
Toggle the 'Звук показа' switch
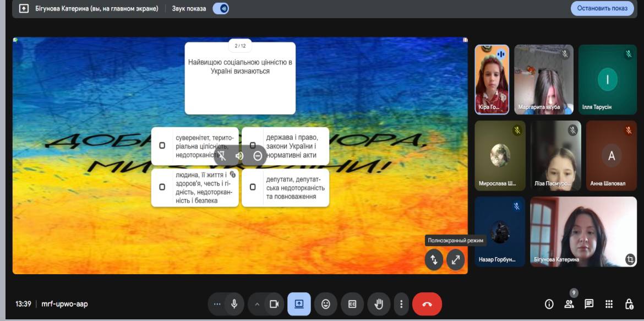221,8
